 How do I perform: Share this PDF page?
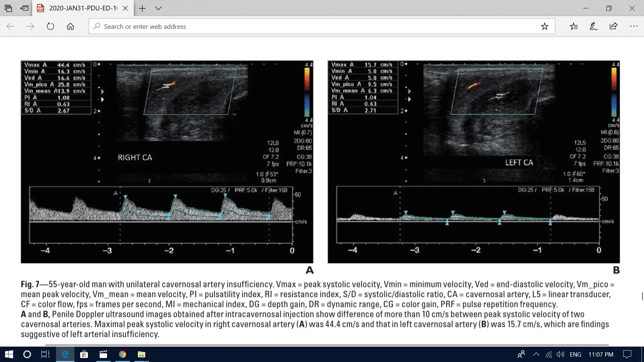(613, 26)
